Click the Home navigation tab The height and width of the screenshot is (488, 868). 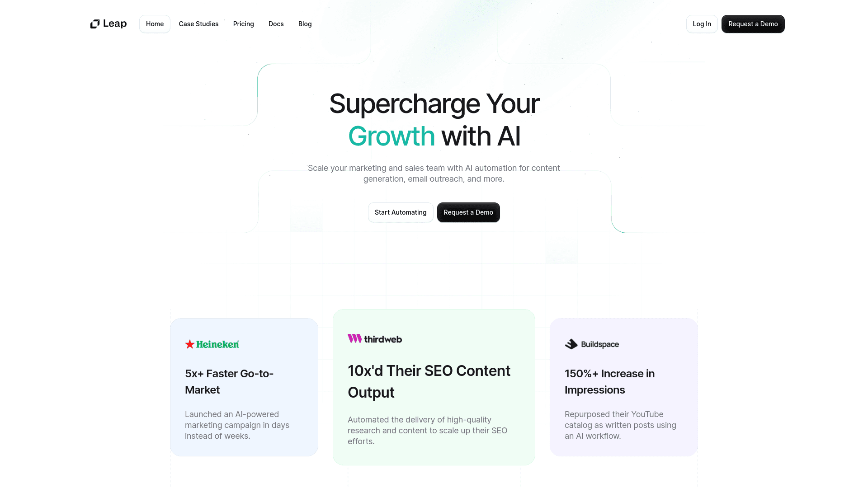tap(155, 24)
